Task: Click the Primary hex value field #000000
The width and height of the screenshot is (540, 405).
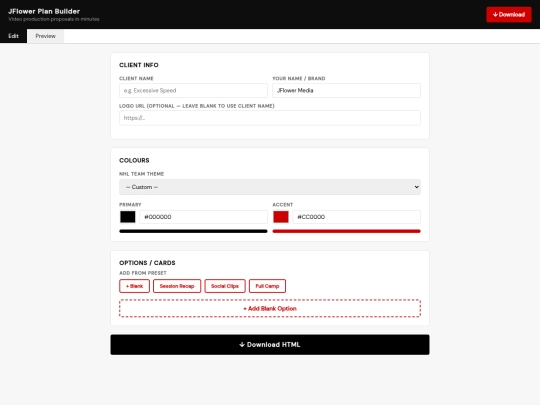Action: (203, 217)
